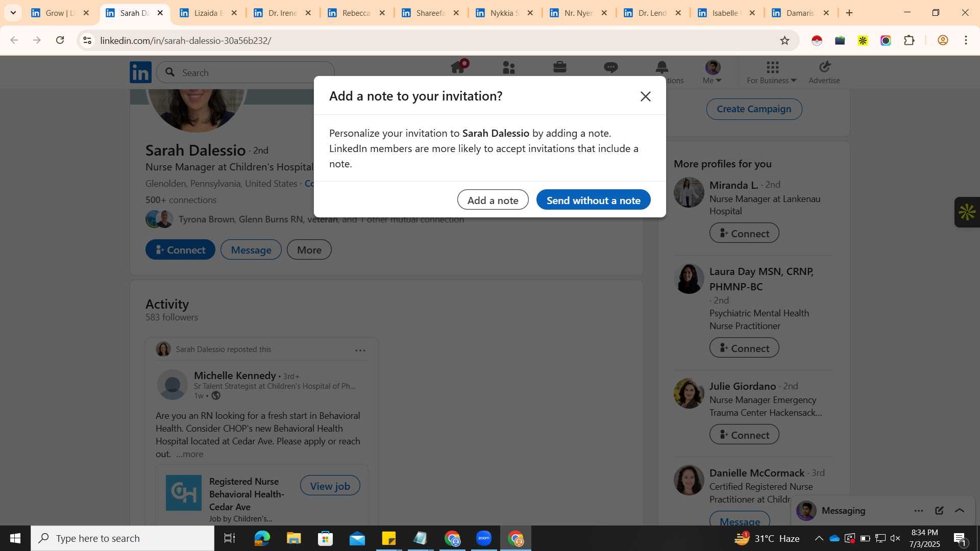Click the taskbar search box

tap(122, 538)
